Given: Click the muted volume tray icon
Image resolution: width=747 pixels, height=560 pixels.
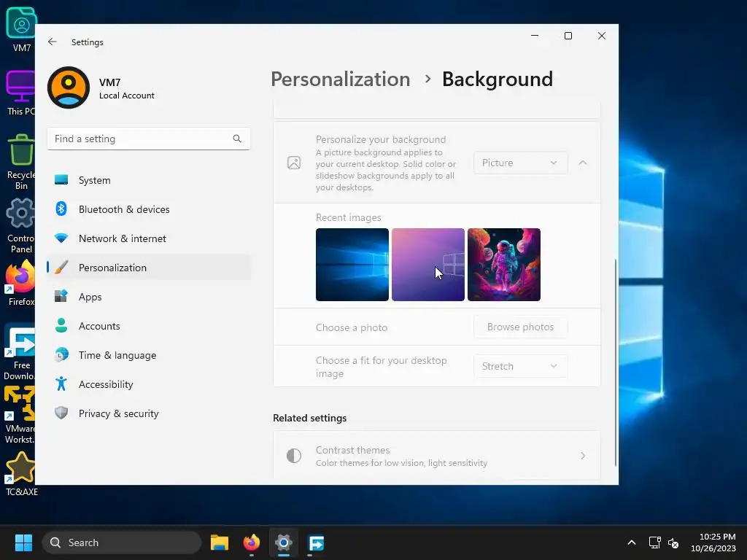Looking at the screenshot, I should tap(673, 542).
